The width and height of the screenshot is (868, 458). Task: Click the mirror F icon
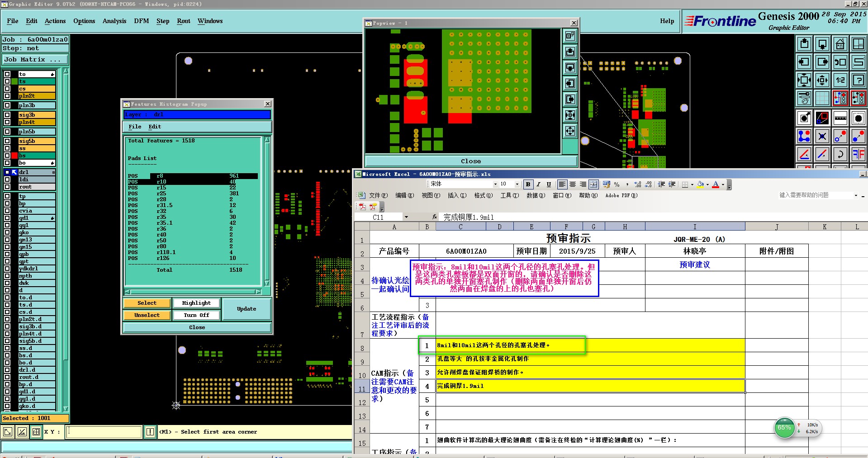(859, 154)
